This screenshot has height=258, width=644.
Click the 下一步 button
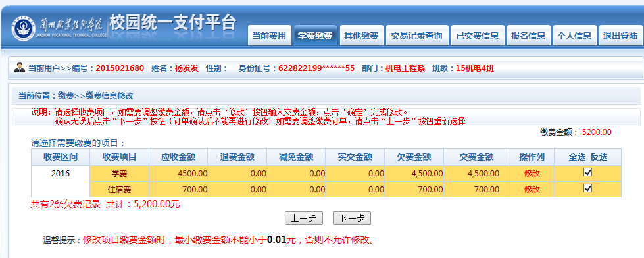tap(352, 219)
